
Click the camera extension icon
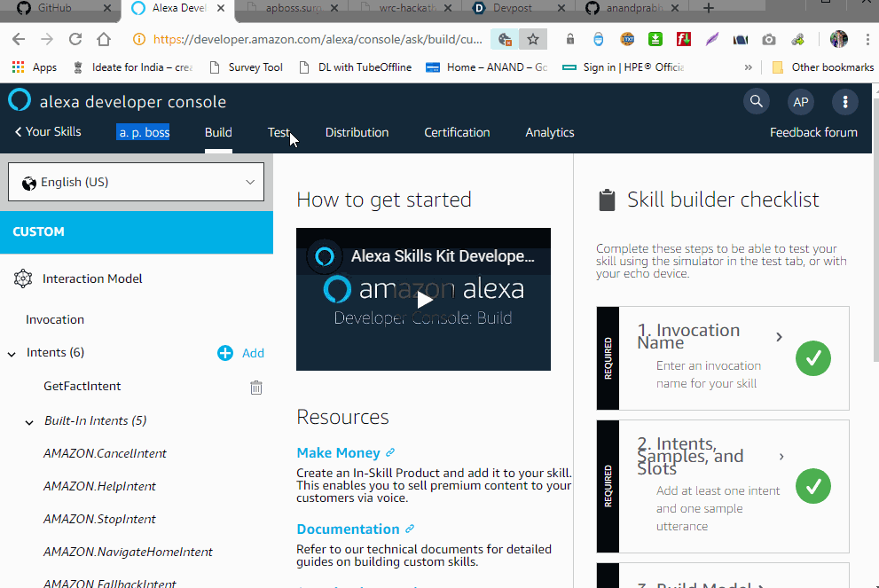768,39
